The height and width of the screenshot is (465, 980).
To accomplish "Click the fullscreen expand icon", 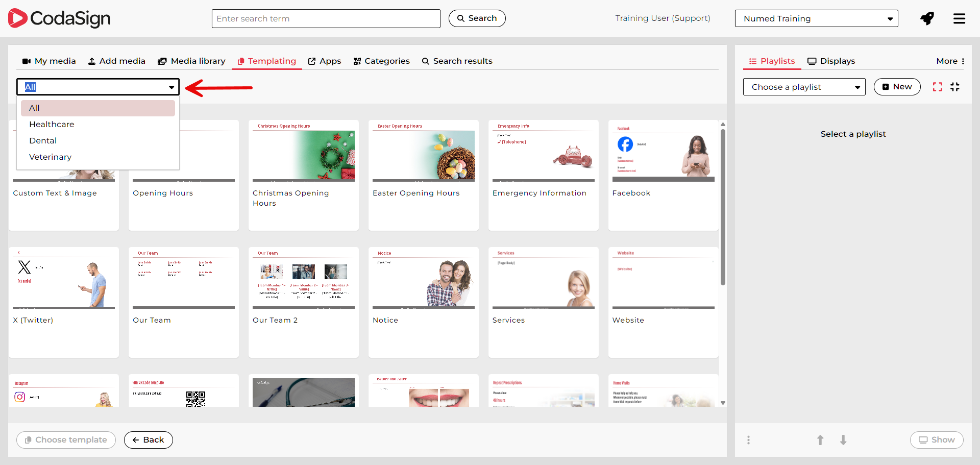I will tap(937, 87).
